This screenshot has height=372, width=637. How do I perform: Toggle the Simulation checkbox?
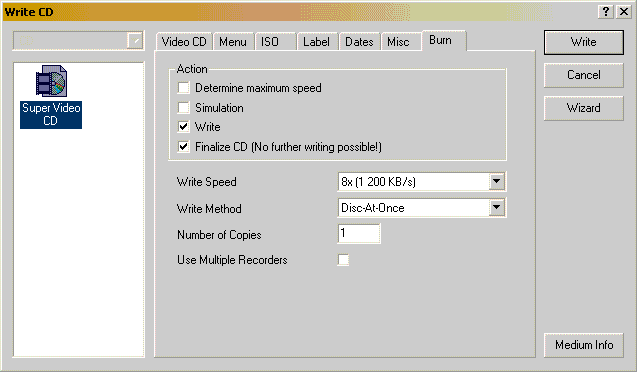pos(184,108)
